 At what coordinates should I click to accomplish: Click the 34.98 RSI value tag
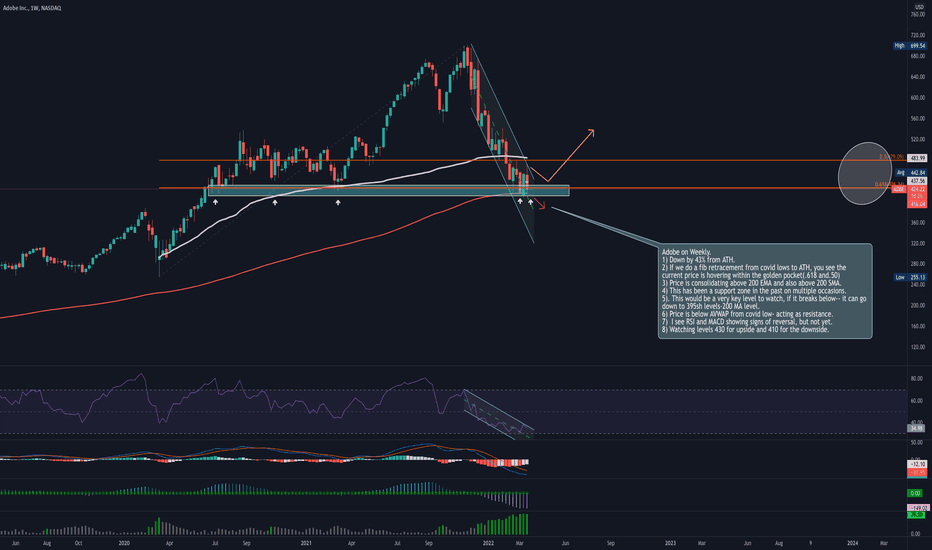(917, 428)
